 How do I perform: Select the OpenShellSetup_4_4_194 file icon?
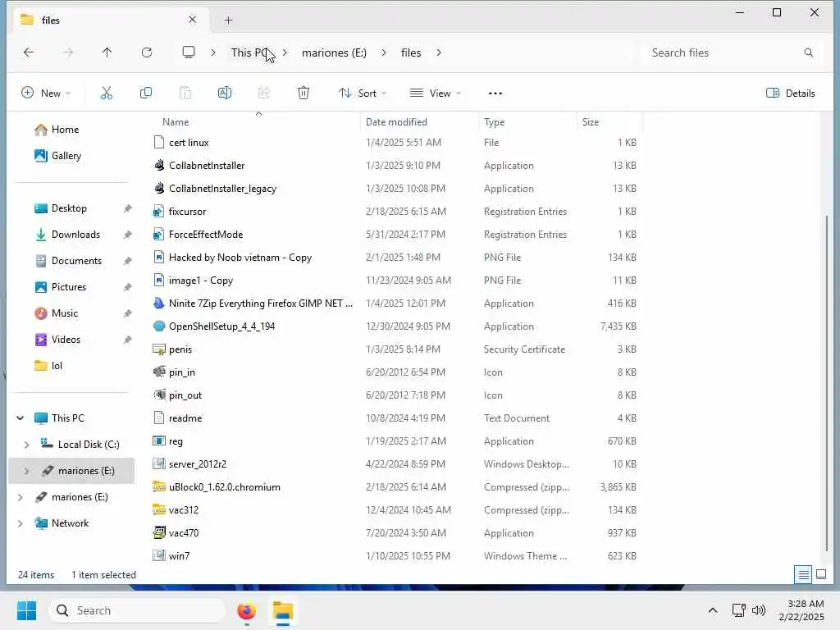tap(159, 326)
